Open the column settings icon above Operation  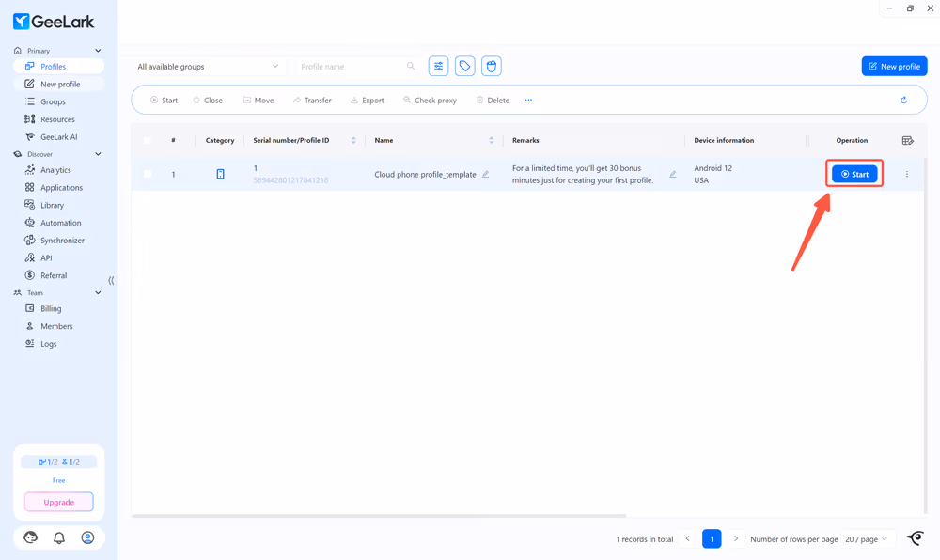point(908,140)
